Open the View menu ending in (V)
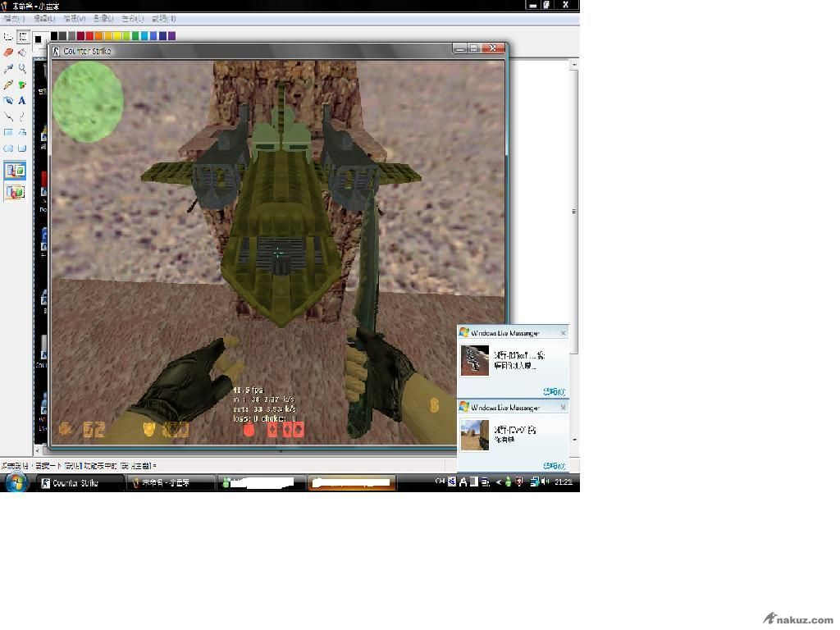 (74, 19)
